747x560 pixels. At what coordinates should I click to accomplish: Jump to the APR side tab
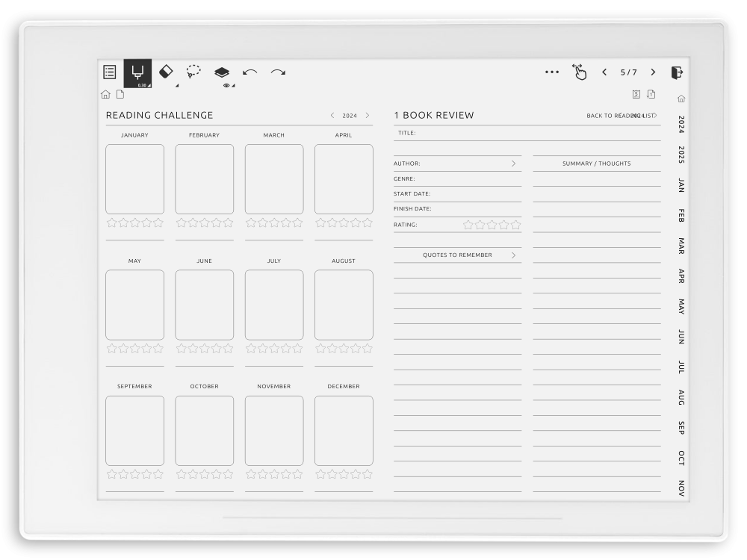[681, 277]
